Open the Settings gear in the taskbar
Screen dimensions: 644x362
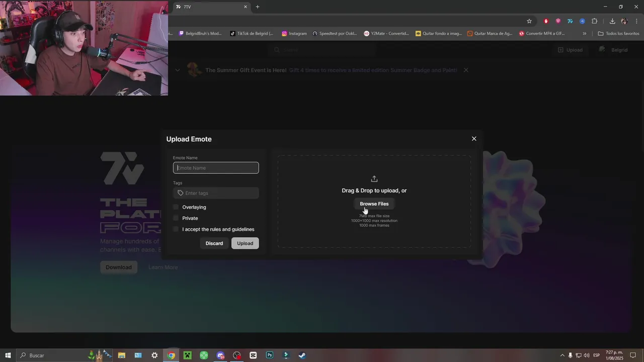point(154,355)
